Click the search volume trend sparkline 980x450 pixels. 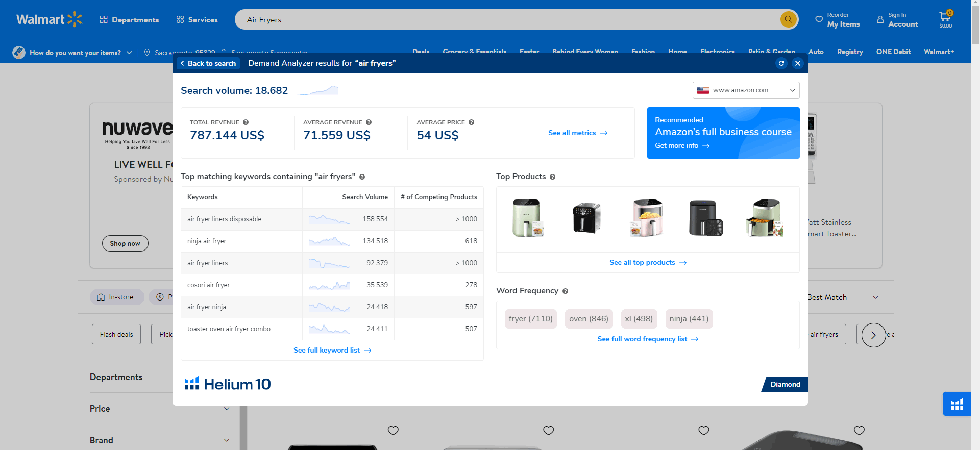click(317, 90)
